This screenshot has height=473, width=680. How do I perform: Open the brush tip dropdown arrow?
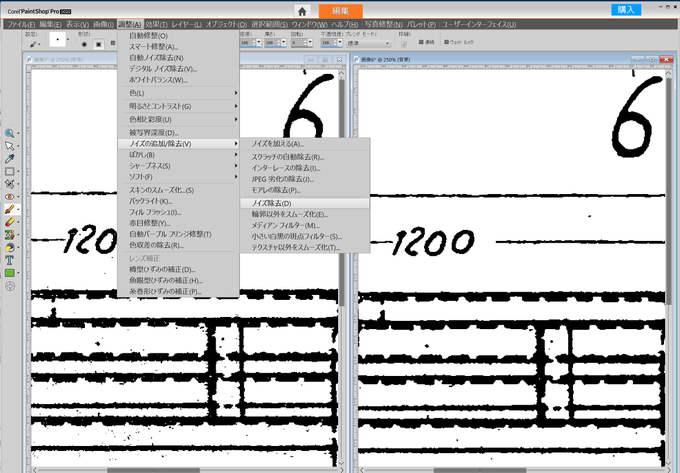(x=68, y=39)
